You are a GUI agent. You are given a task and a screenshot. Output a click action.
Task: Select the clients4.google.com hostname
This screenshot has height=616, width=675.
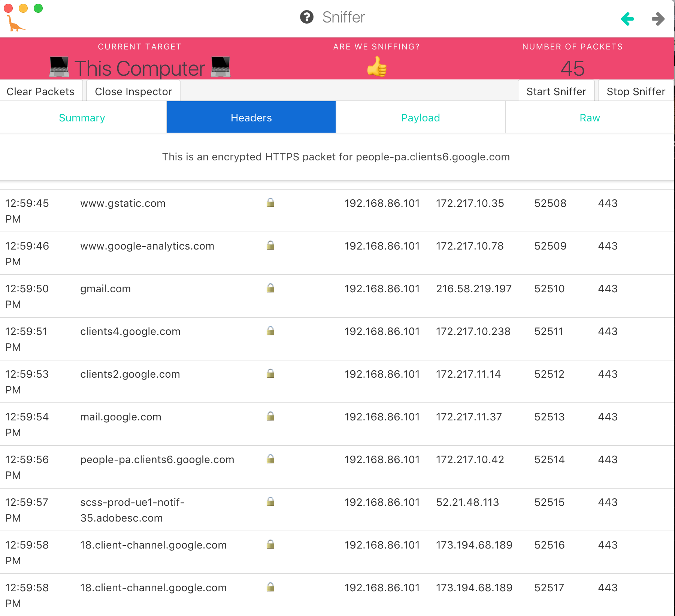pyautogui.click(x=130, y=332)
